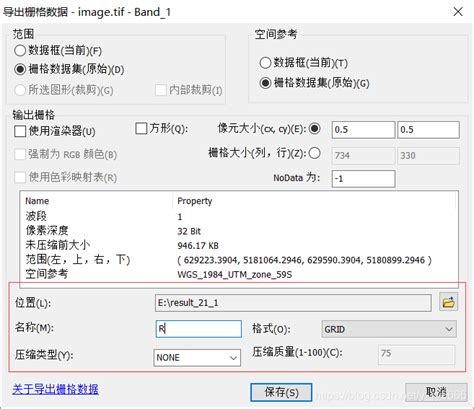Image resolution: width=474 pixels, height=409 pixels.
Task: Click the NoData value field showing -1
Action: [x=363, y=179]
